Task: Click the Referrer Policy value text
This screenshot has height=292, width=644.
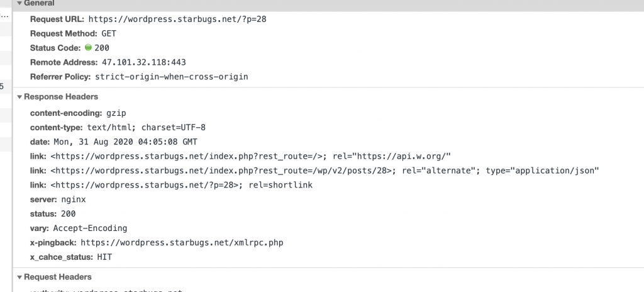Action: pyautogui.click(x=172, y=77)
